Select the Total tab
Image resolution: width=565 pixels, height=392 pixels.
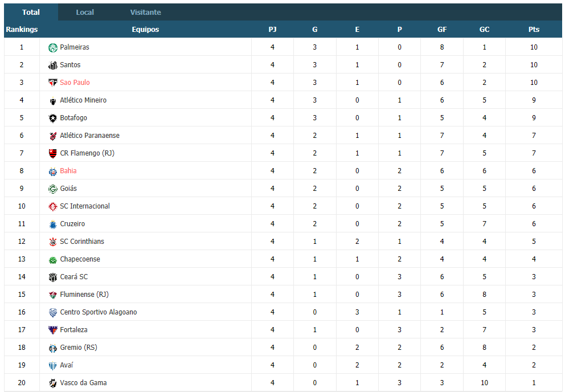pyautogui.click(x=31, y=13)
